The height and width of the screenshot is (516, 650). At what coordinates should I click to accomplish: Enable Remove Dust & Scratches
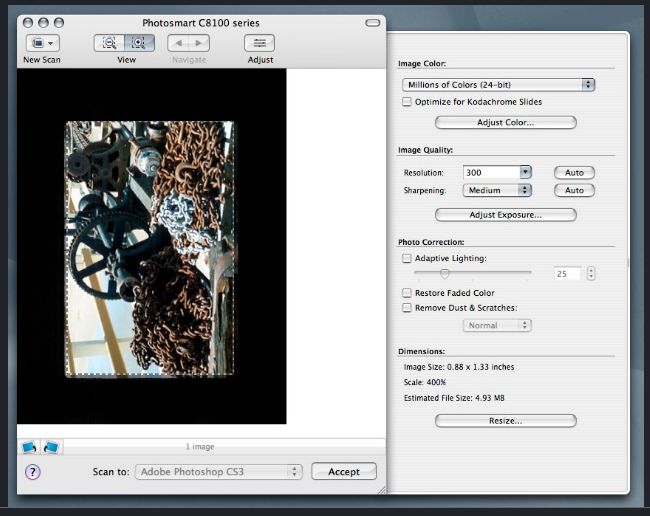tap(407, 308)
